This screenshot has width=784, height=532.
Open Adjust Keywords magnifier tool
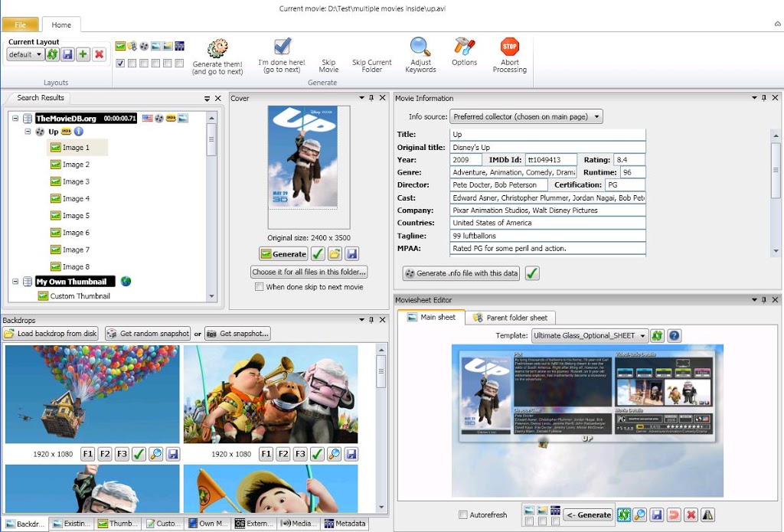tap(420, 47)
